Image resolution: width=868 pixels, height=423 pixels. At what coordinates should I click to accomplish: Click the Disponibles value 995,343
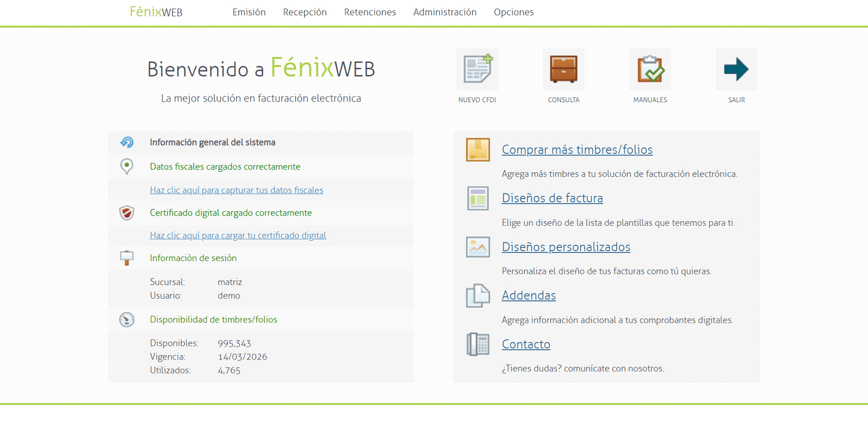[x=234, y=343]
